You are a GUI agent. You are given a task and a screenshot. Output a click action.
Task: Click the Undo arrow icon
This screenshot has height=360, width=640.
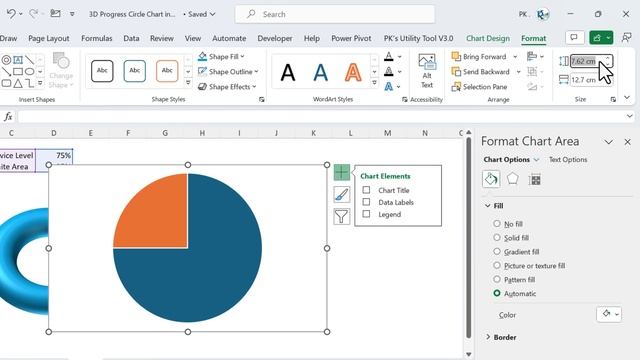tap(11, 13)
